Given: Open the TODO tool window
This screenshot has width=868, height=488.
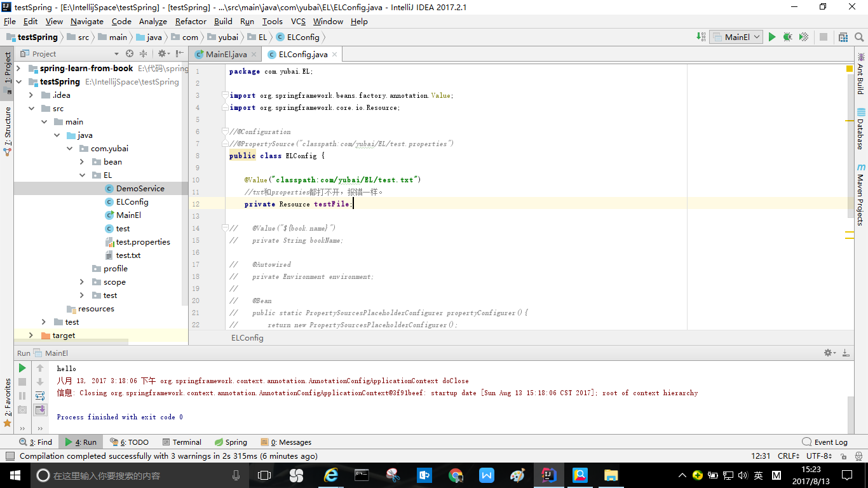Looking at the screenshot, I should click(x=130, y=442).
